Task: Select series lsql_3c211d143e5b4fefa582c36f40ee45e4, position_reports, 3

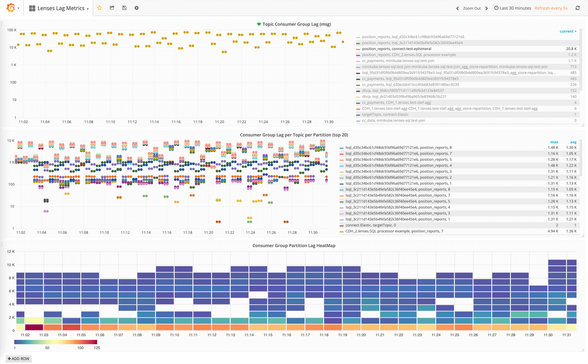Action: 398,213
